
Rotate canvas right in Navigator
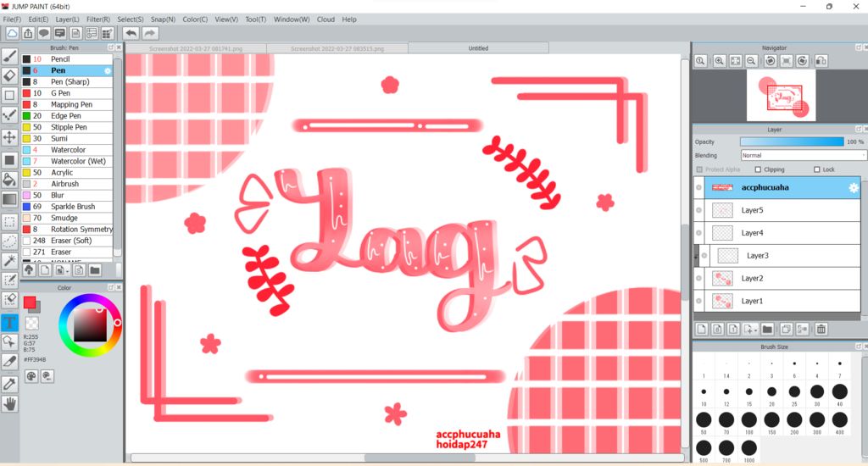click(802, 61)
